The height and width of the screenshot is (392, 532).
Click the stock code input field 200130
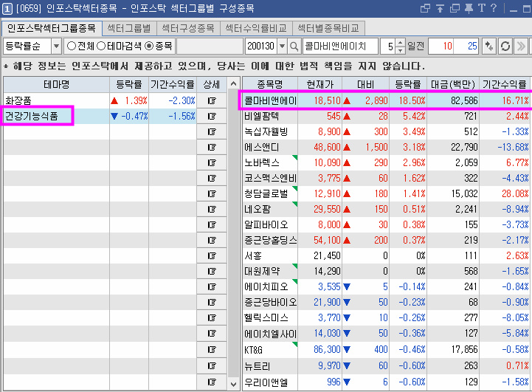[x=261, y=47]
